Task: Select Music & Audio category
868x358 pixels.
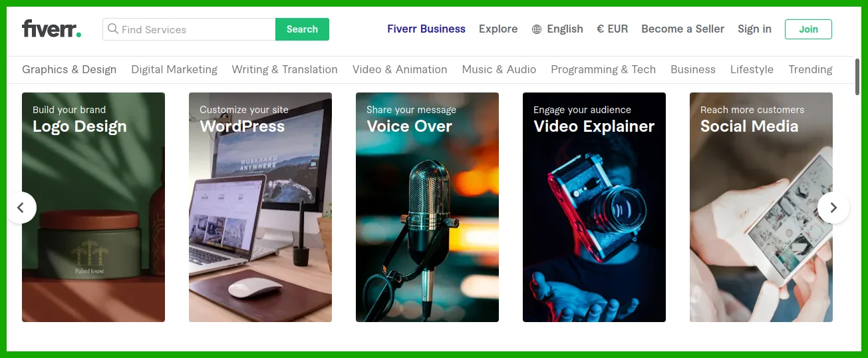Action: pos(499,69)
